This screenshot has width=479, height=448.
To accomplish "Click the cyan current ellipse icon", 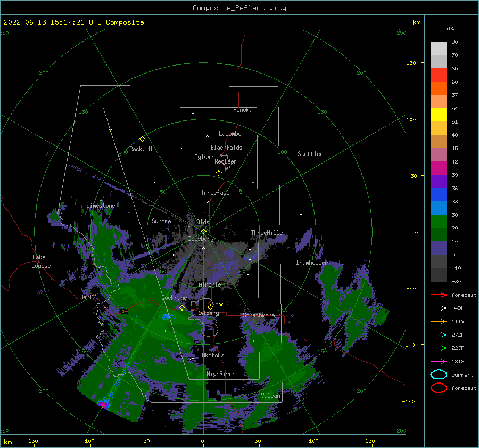I will click(439, 374).
